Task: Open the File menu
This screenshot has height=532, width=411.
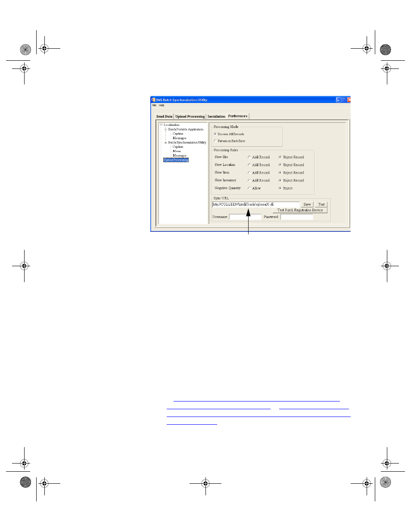Action: point(154,106)
